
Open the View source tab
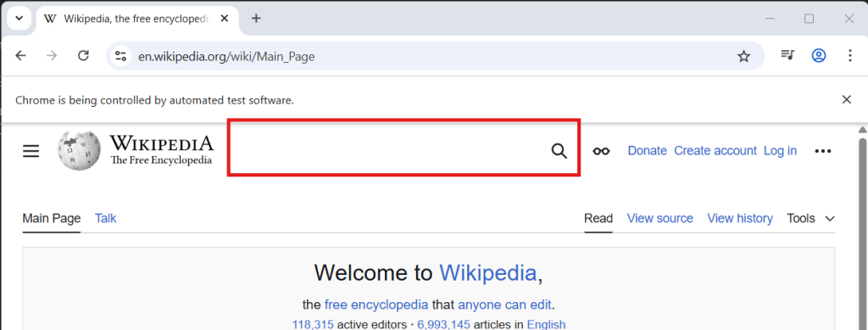659,218
